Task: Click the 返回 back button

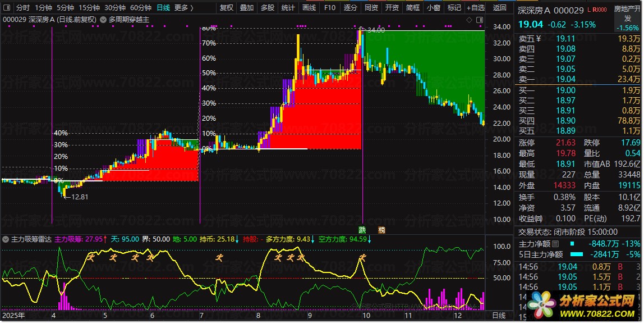Action: tap(499, 7)
